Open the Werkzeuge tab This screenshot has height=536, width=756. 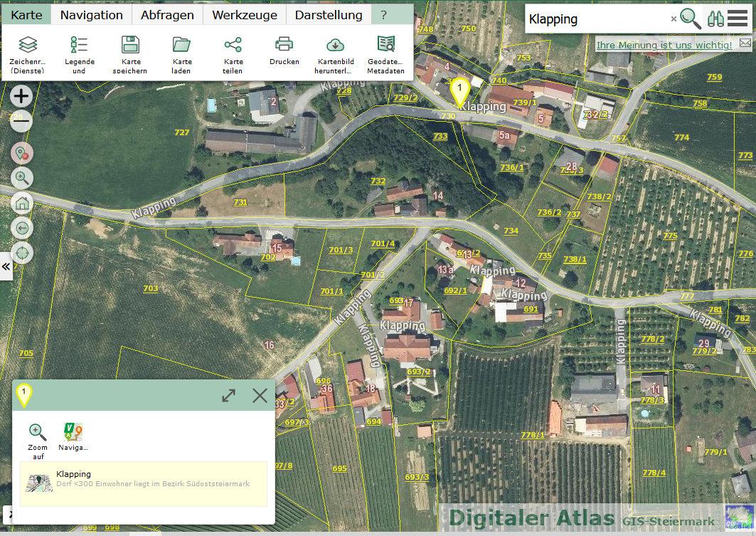(x=245, y=15)
